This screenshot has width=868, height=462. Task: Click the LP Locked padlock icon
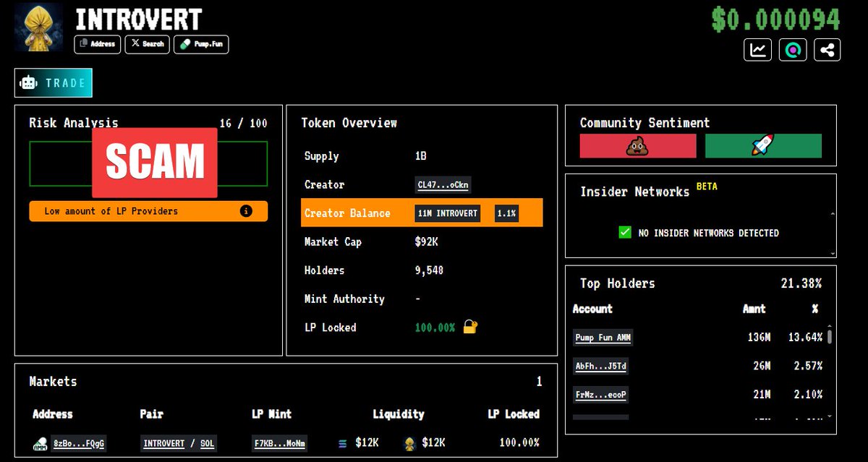tap(470, 327)
